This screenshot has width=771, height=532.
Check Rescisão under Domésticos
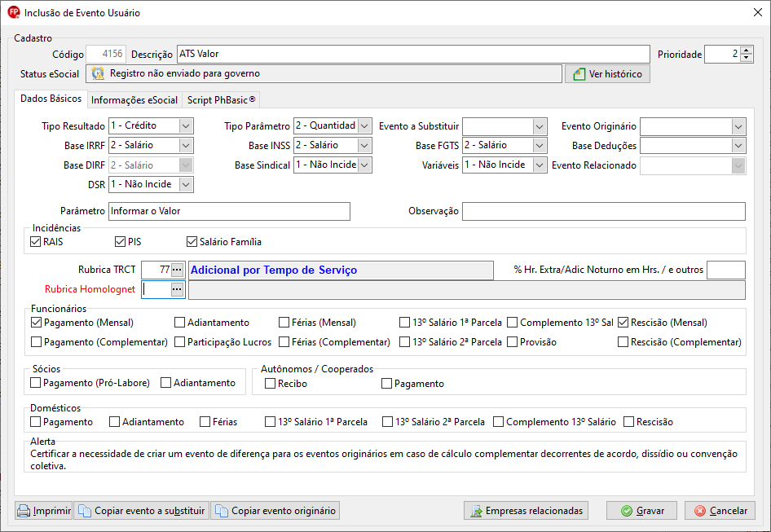(628, 422)
